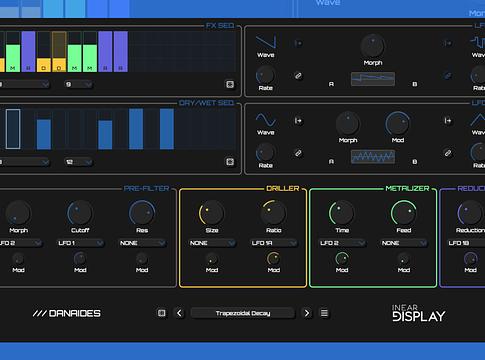
Task: Open the NONE dropdown under Feed
Action: (404, 243)
